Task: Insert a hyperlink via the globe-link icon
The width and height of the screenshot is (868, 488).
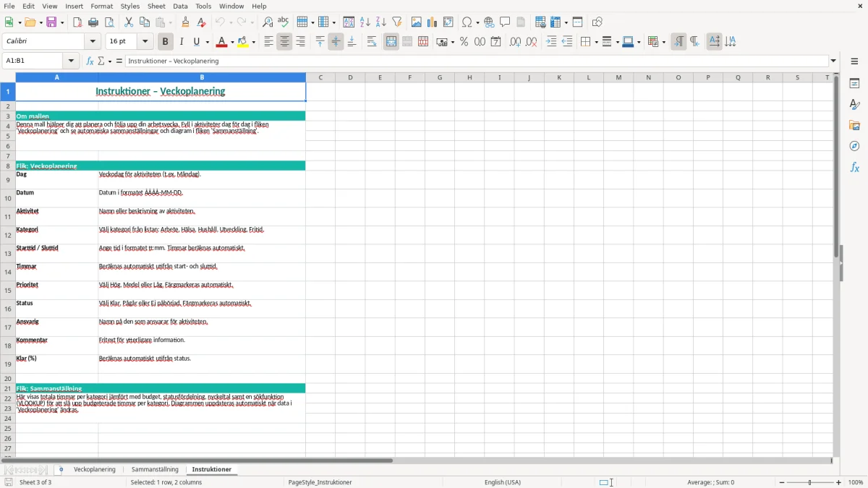Action: (x=489, y=22)
